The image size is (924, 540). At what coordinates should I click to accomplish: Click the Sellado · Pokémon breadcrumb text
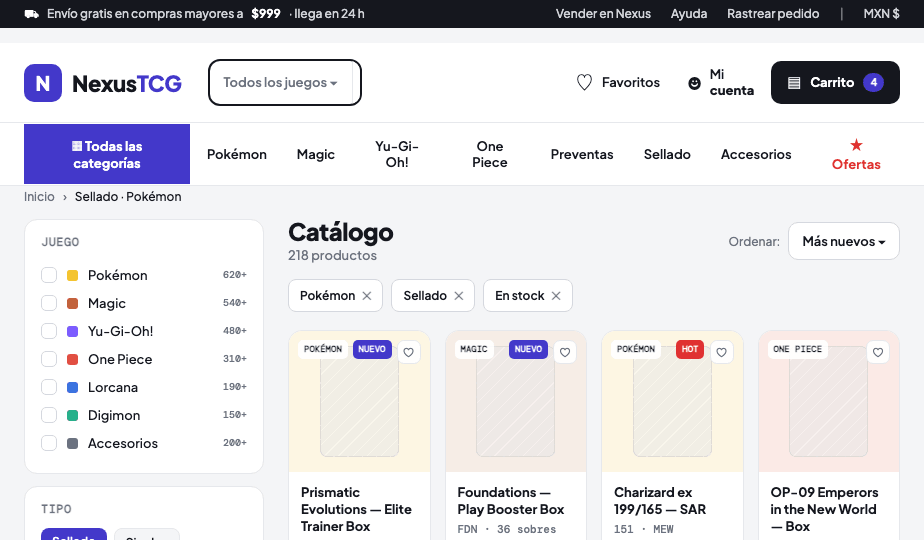(128, 197)
